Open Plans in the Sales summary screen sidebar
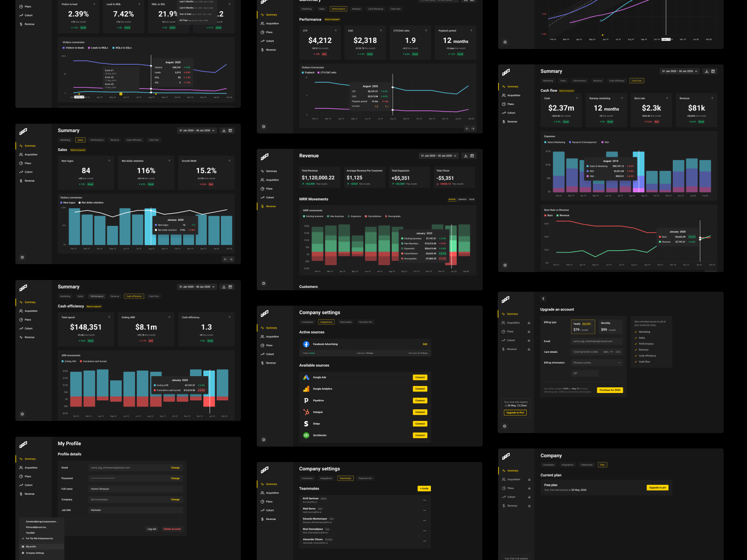 pyautogui.click(x=25, y=163)
